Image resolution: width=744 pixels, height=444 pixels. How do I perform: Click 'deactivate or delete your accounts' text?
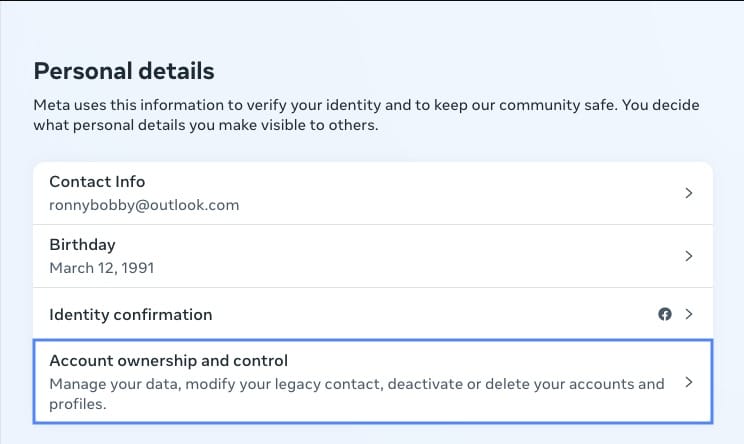pos(511,384)
